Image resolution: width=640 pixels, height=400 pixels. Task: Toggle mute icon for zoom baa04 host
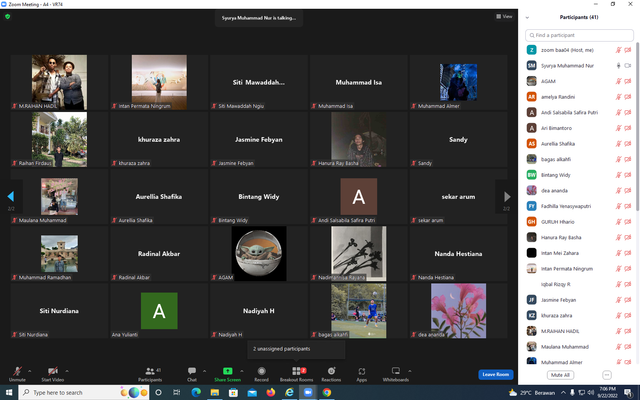click(x=619, y=50)
